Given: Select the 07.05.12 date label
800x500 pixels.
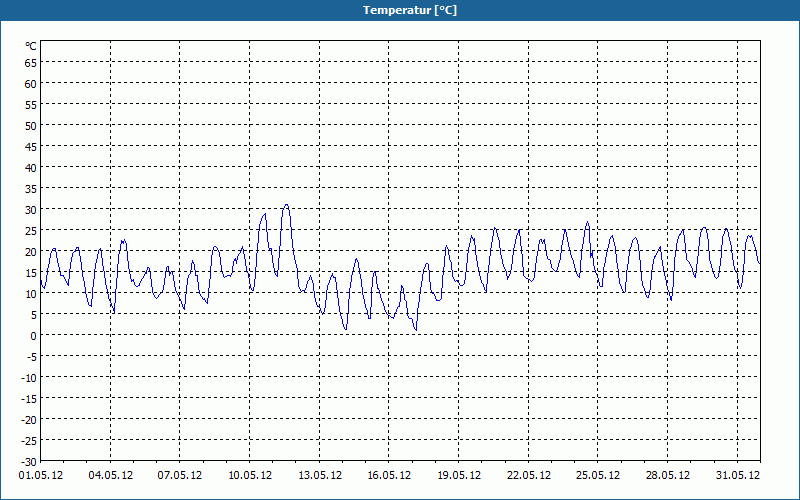Looking at the screenshot, I should 180,476.
